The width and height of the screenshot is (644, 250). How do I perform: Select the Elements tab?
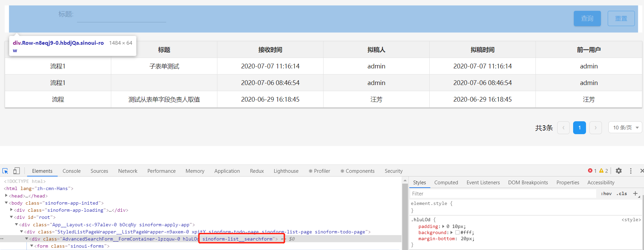(x=42, y=171)
